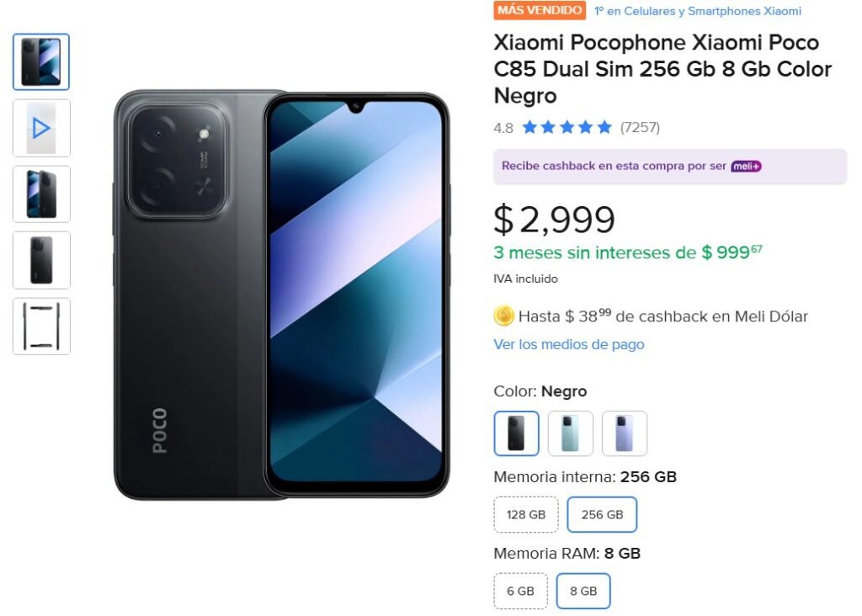Click the meli+ badge in the cashback banner
The image size is (862, 616).
tap(748, 166)
